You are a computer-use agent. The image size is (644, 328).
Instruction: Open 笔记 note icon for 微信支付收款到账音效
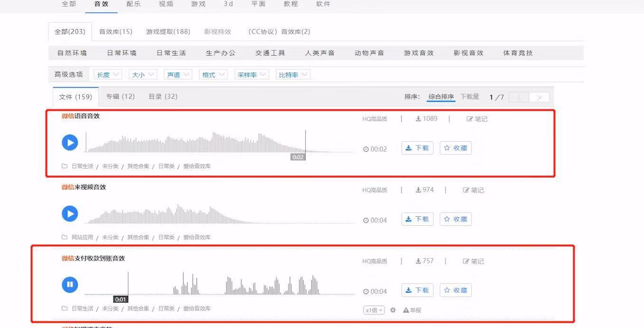pos(466,261)
